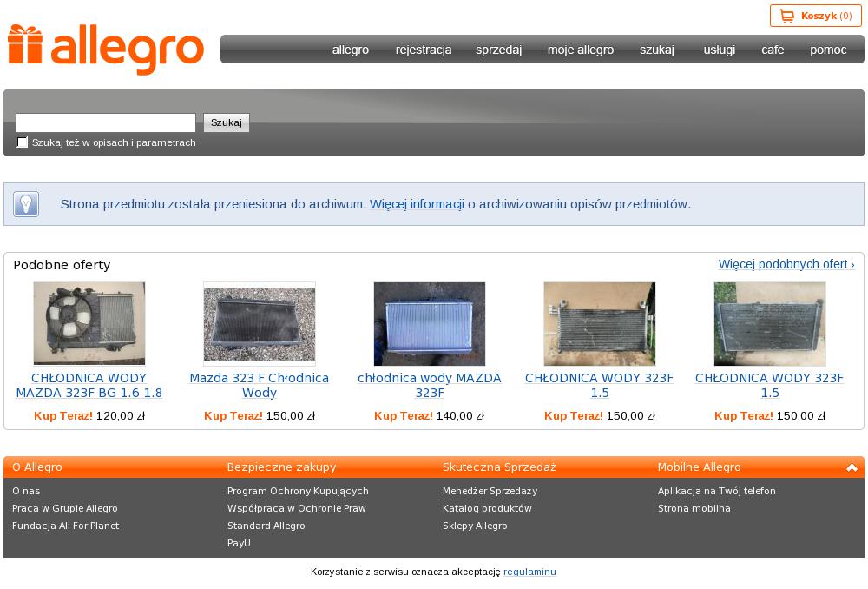Click the 'Skuteczna Sprzedaż' footer heading
The image size is (868, 589).
click(x=499, y=467)
